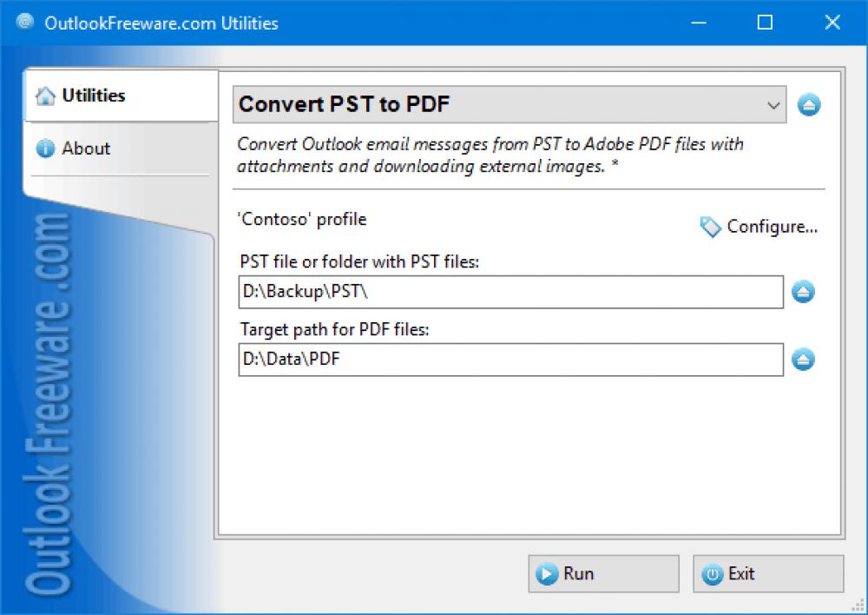Click the eject-style icon beside the utility selector
Viewport: 868px width, 615px height.
coord(808,104)
